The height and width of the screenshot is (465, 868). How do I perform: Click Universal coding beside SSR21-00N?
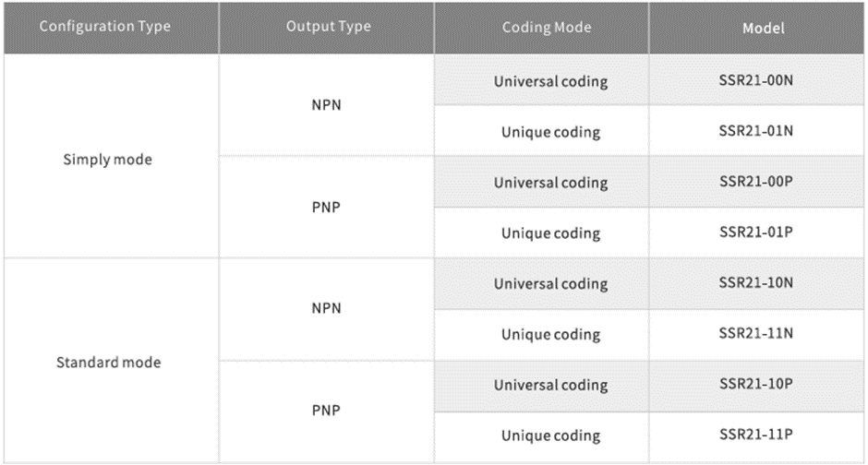coord(550,81)
